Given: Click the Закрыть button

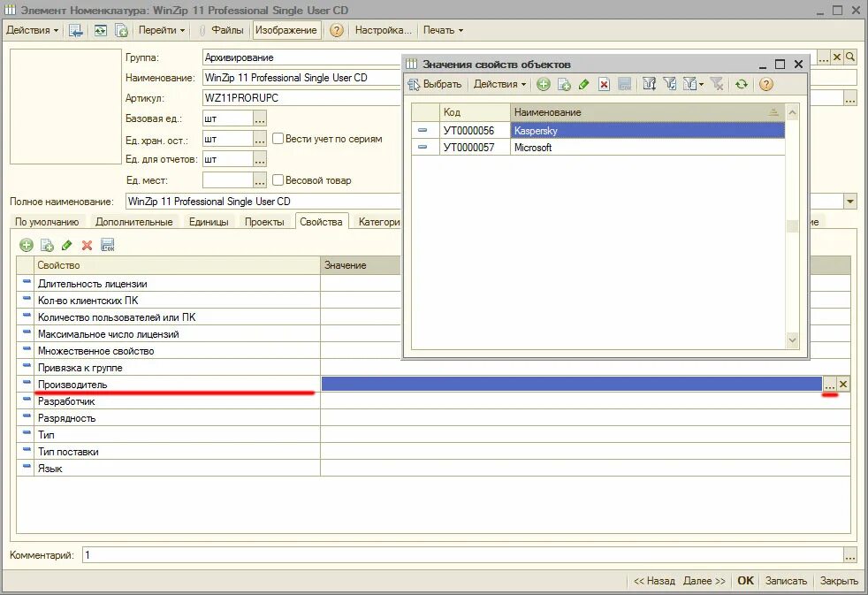Looking at the screenshot, I should (x=839, y=581).
